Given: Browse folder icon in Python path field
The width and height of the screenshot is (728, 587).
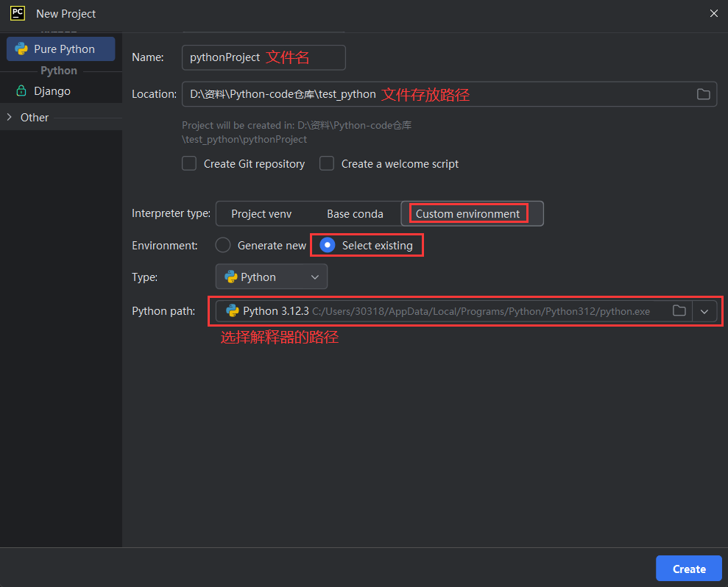Looking at the screenshot, I should (x=679, y=311).
